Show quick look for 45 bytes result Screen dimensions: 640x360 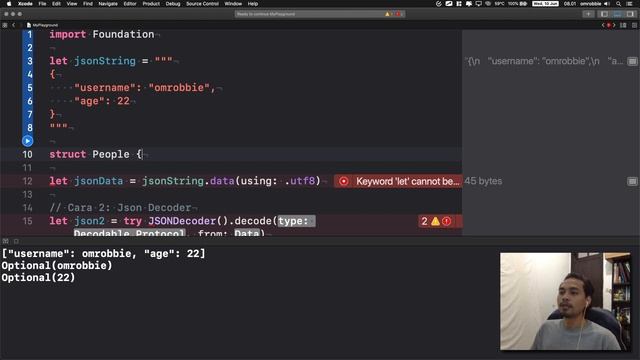pos(632,181)
